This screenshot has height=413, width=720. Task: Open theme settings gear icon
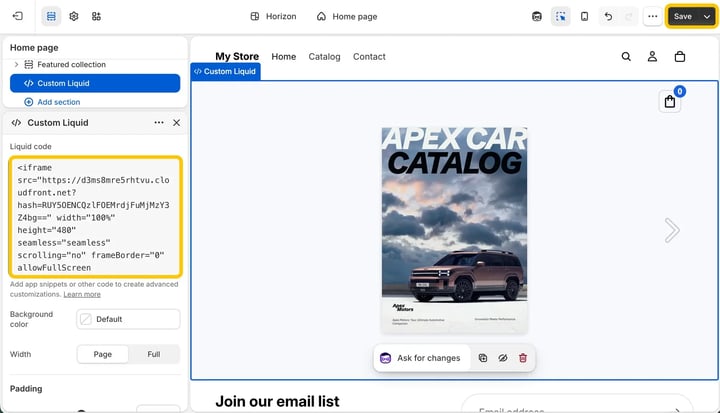(x=73, y=16)
